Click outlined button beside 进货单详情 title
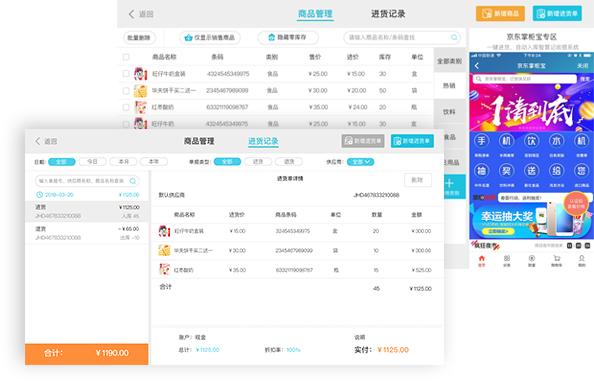The width and height of the screenshot is (594, 383). (x=417, y=180)
